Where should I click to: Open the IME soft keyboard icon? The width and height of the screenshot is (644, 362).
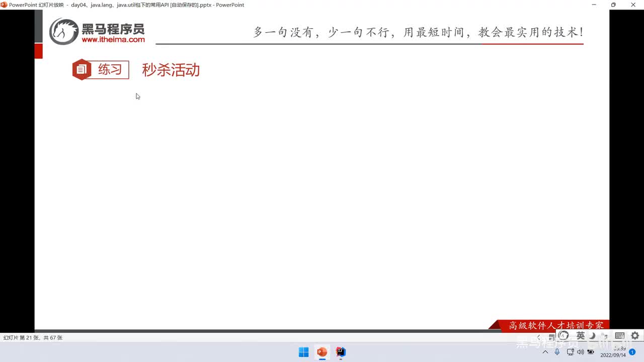click(x=620, y=335)
